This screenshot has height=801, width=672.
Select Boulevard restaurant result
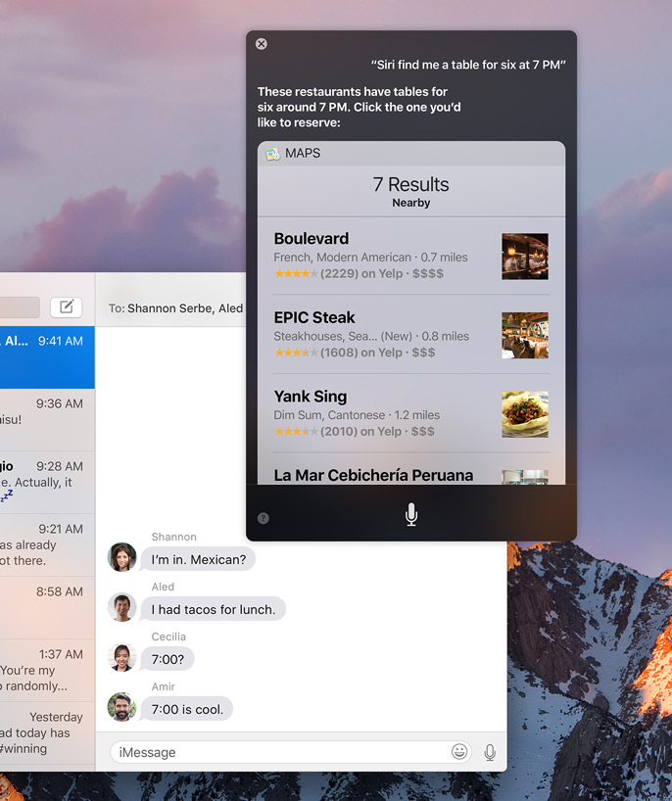pyautogui.click(x=411, y=256)
